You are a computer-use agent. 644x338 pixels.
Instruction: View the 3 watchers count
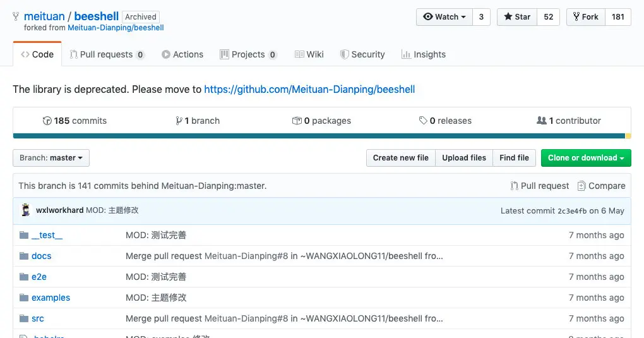481,17
